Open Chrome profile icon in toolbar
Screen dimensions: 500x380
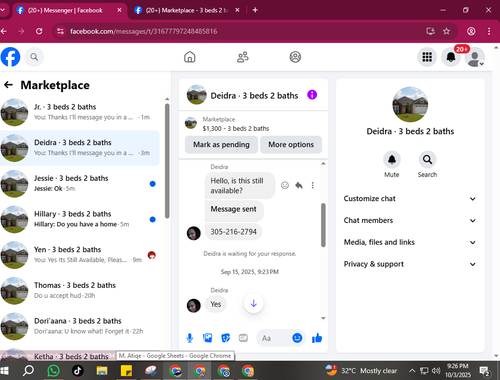coord(471,31)
